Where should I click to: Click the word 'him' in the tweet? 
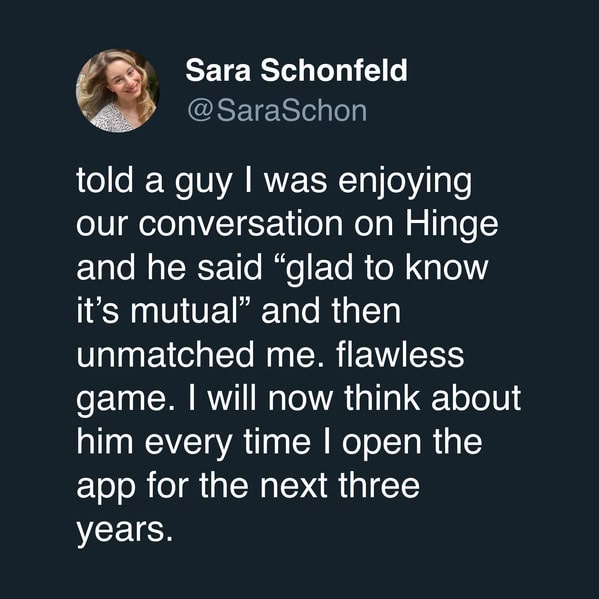[x=105, y=441]
